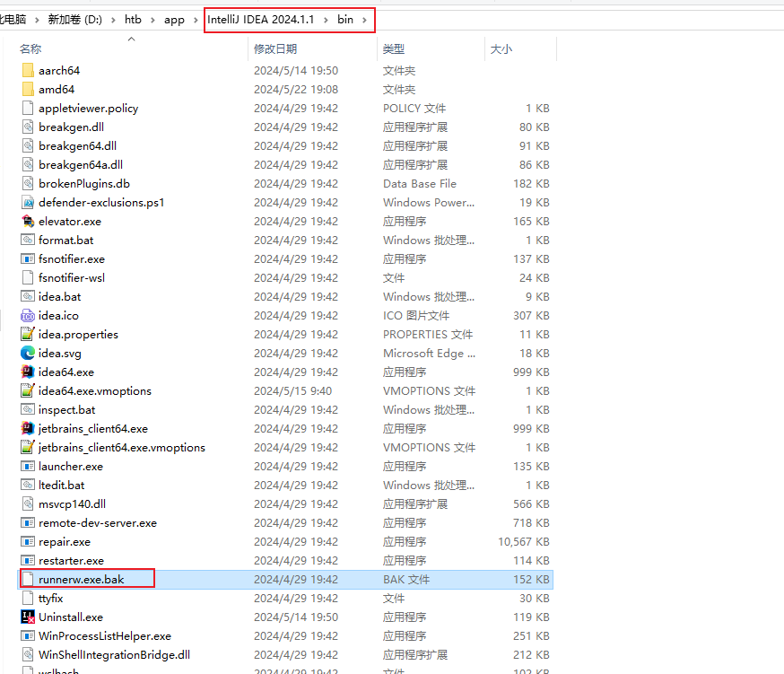The width and height of the screenshot is (784, 674).
Task: Sort by 类型 column header
Action: coord(394,49)
